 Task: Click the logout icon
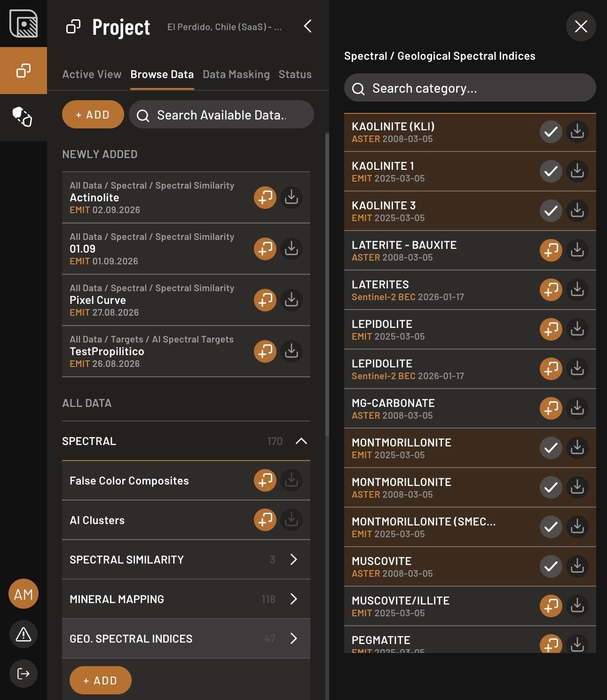[x=24, y=674]
